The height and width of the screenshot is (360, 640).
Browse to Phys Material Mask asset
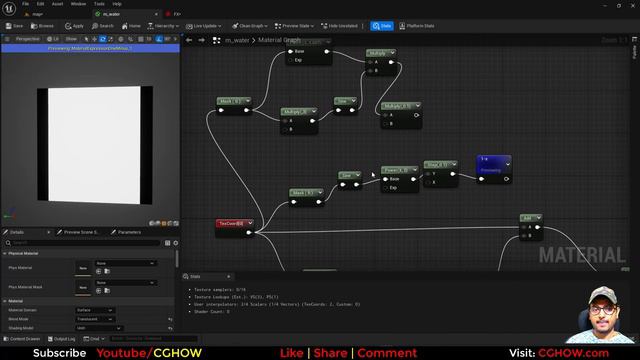[107, 291]
